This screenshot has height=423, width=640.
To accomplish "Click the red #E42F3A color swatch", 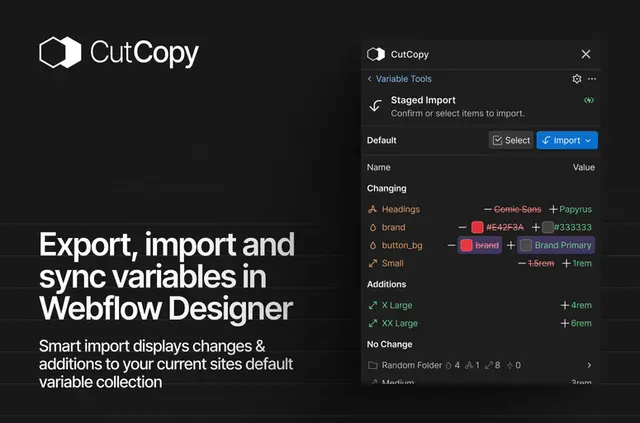I will point(477,227).
